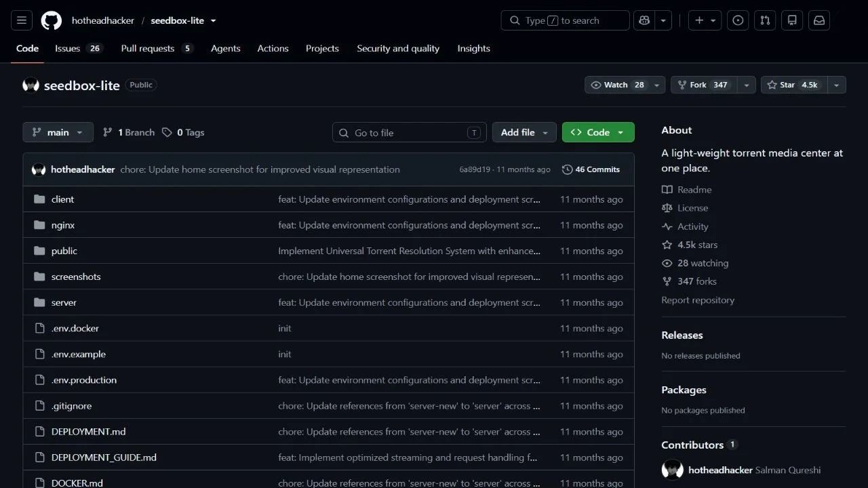Screen dimensions: 868x488
Task: Expand the Watch options dropdown arrow
Action: pyautogui.click(x=656, y=85)
